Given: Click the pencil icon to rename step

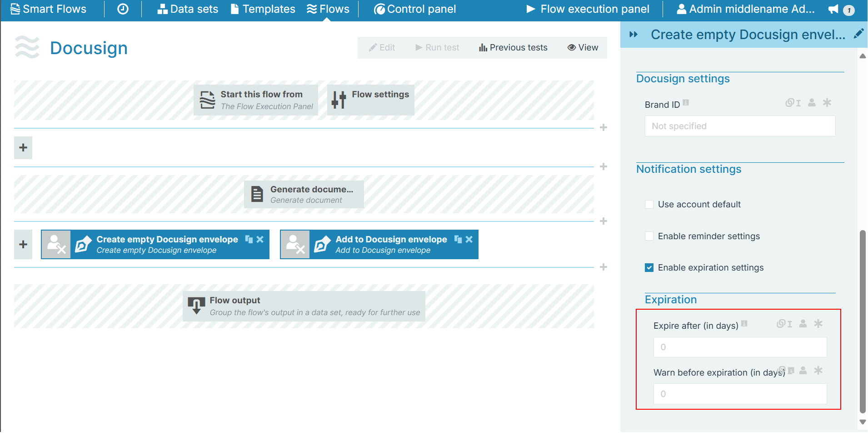Looking at the screenshot, I should 858,34.
